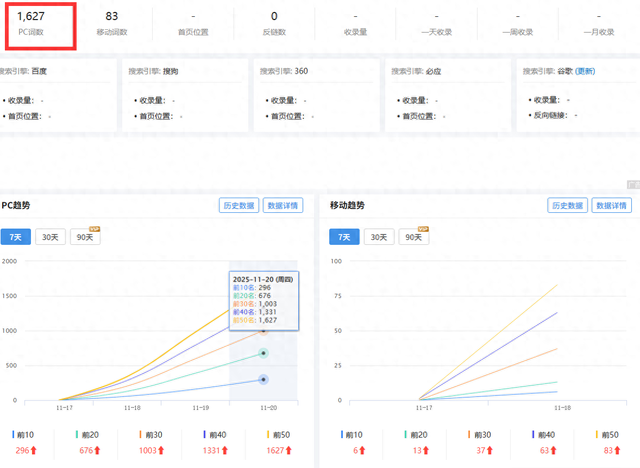Click the red up arrow beside 63
640x468 pixels.
(x=553, y=450)
